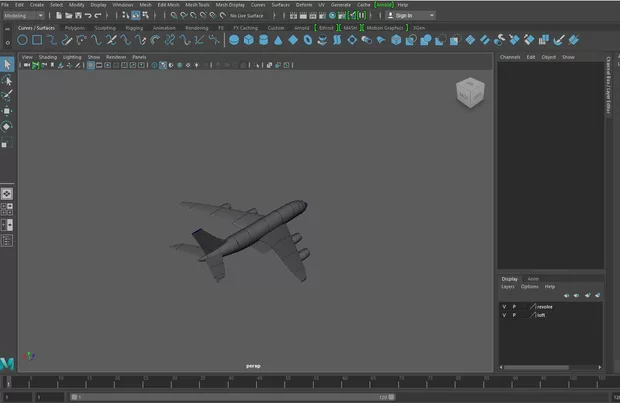Click the Undo arrow in the status line
Screen dimensions: 620x403
coord(88,16)
